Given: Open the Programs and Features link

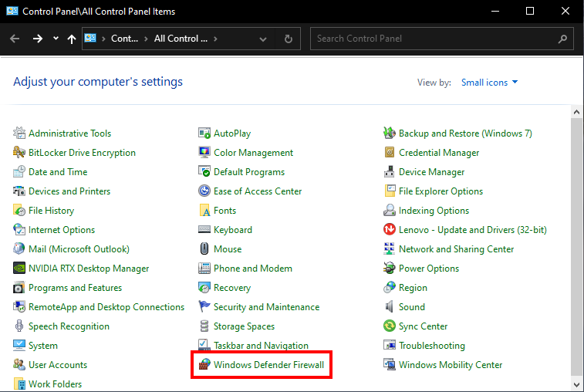Looking at the screenshot, I should click(75, 288).
